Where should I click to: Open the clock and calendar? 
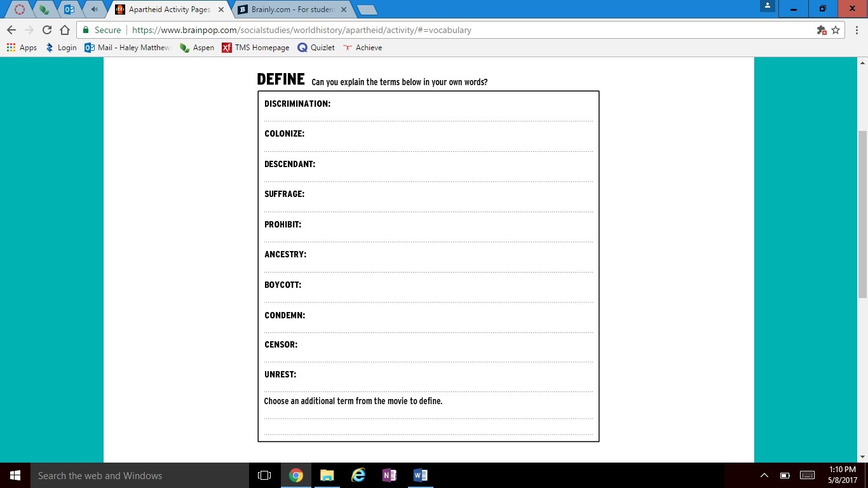pyautogui.click(x=843, y=475)
